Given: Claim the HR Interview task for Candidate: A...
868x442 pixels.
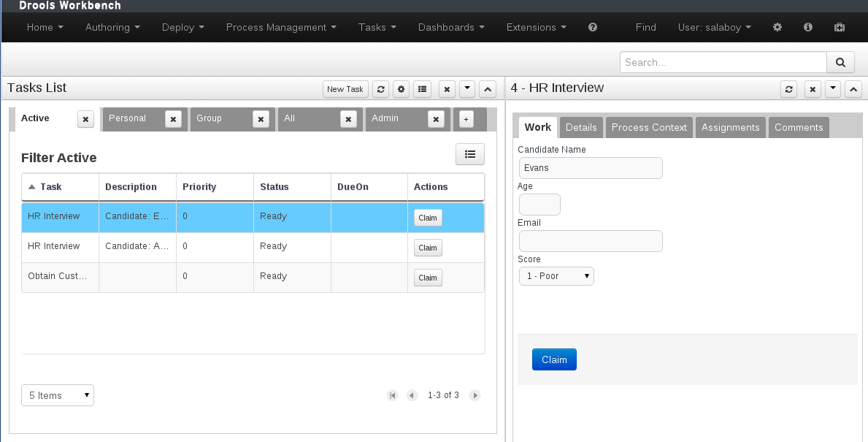Looking at the screenshot, I should tap(428, 248).
